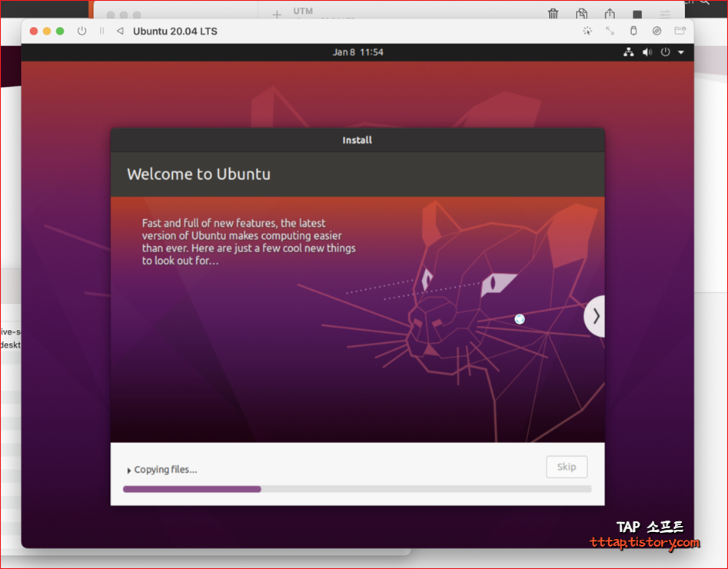728x569 pixels.
Task: Clone VM using copy icon in UTM window
Action: coord(581,14)
